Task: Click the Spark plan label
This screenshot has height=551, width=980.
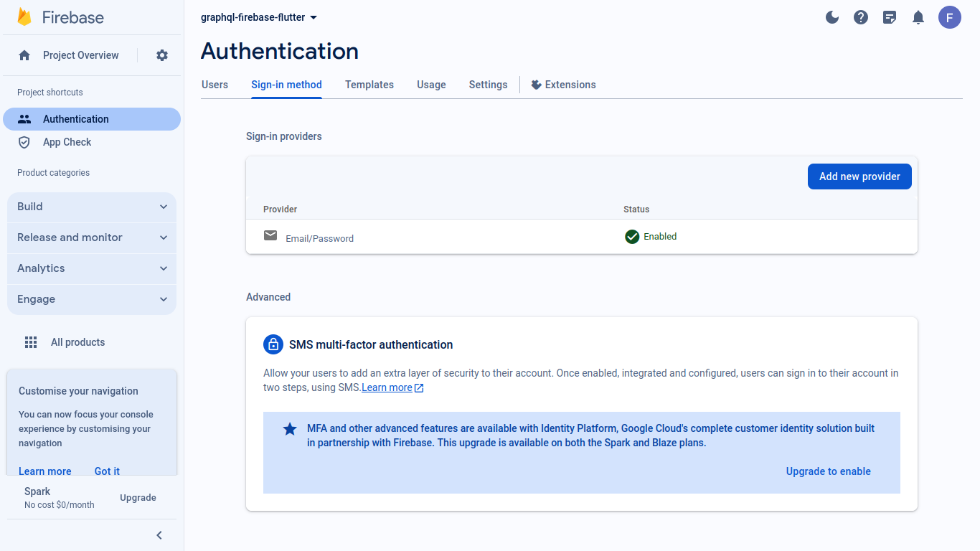Action: (37, 491)
